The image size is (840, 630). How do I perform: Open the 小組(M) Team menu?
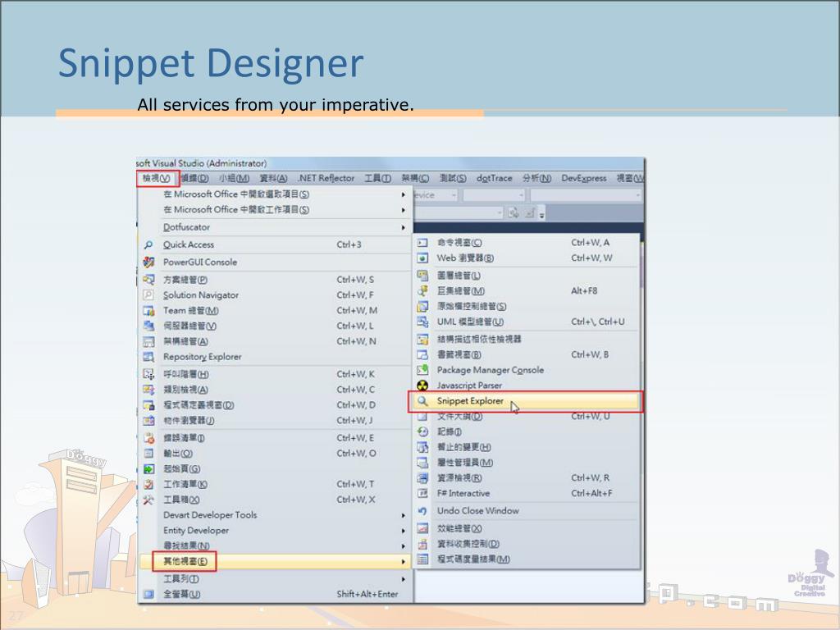[x=234, y=178]
